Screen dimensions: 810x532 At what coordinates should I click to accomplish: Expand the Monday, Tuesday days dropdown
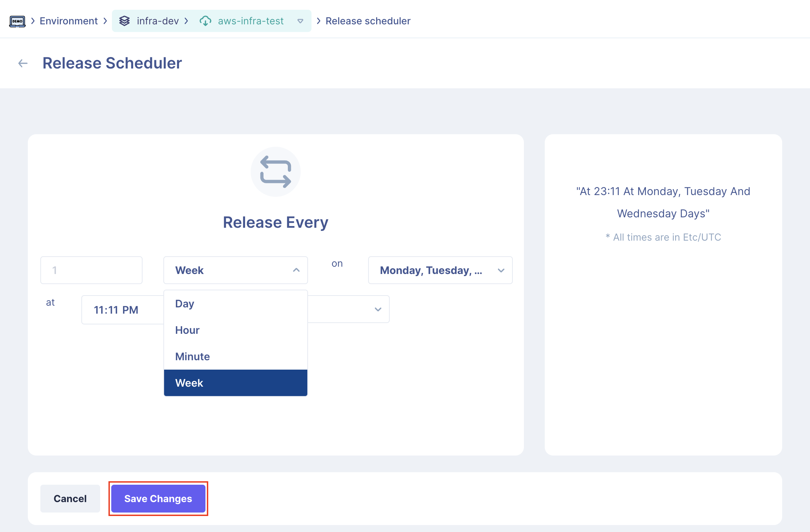point(501,271)
